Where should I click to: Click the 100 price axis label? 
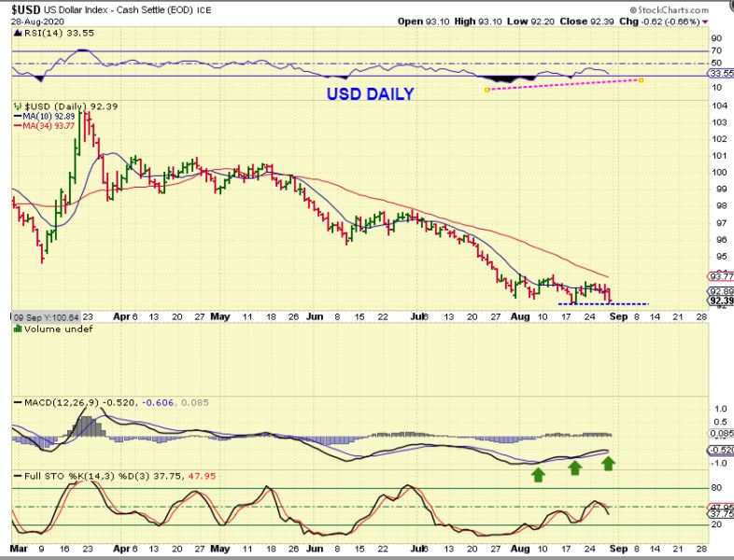pyautogui.click(x=718, y=172)
